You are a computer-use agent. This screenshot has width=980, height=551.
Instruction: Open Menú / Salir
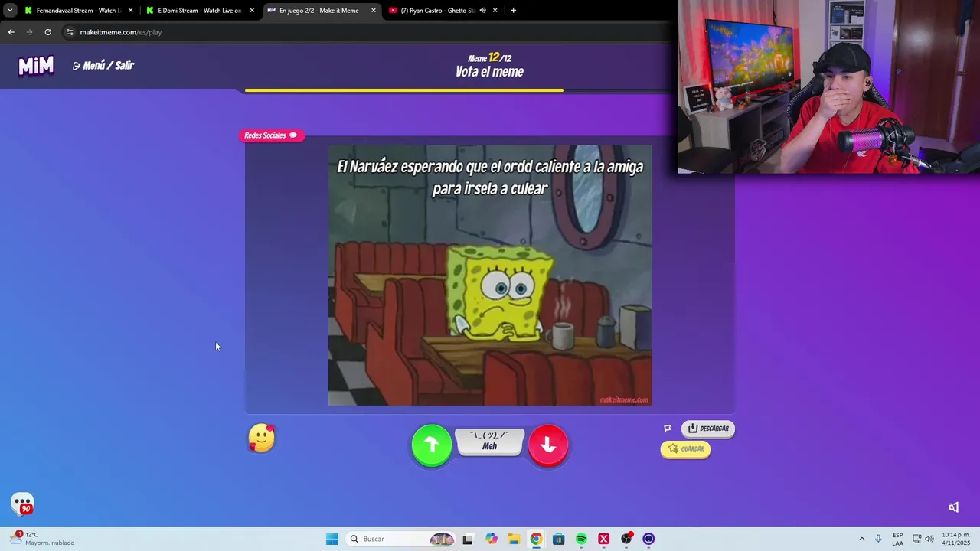pos(103,66)
